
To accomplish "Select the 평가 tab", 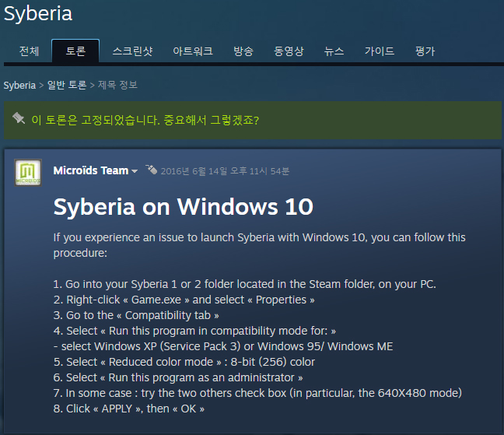I will pyautogui.click(x=425, y=51).
